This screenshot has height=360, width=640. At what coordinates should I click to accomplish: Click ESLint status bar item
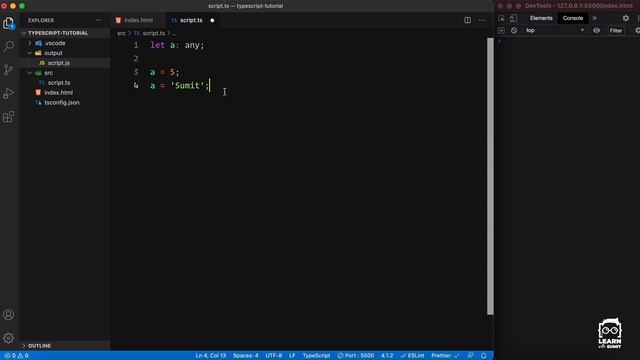(x=412, y=356)
